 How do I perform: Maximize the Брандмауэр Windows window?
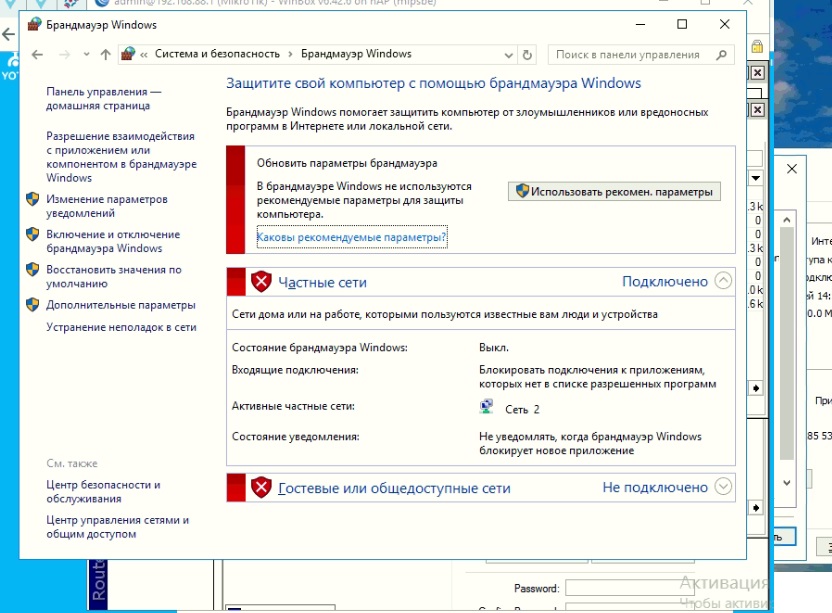[682, 24]
